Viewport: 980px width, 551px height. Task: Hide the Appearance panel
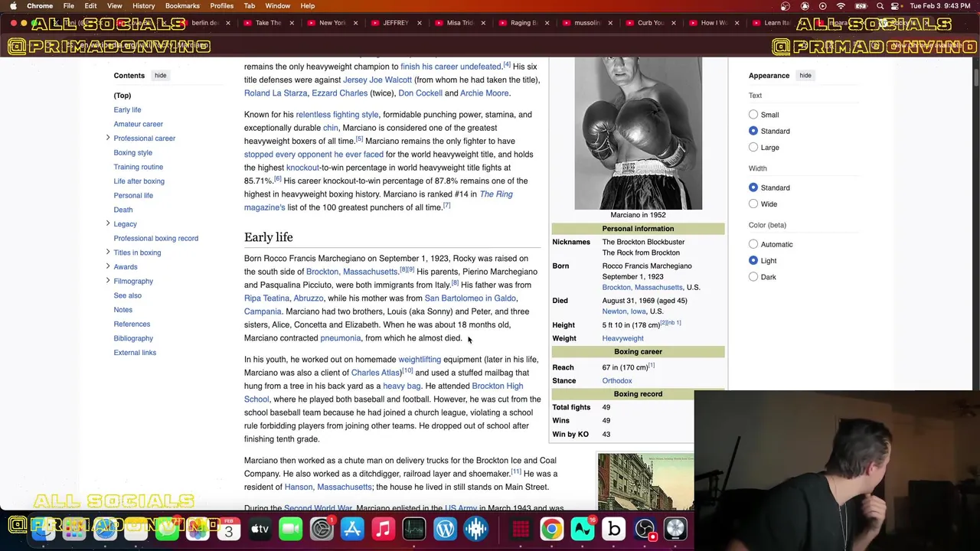click(805, 75)
